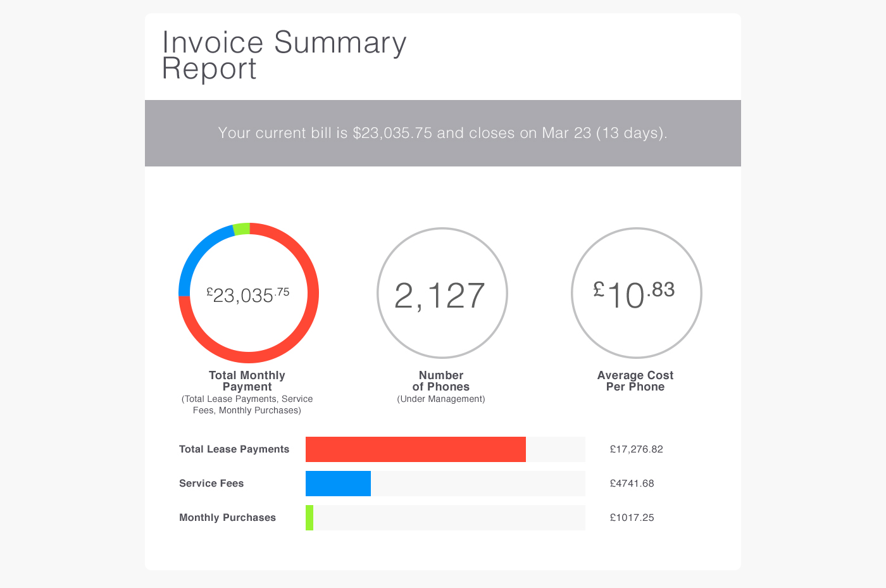The height and width of the screenshot is (588, 886).
Task: Click the £1017.25 monthly purchases amount
Action: tap(632, 518)
